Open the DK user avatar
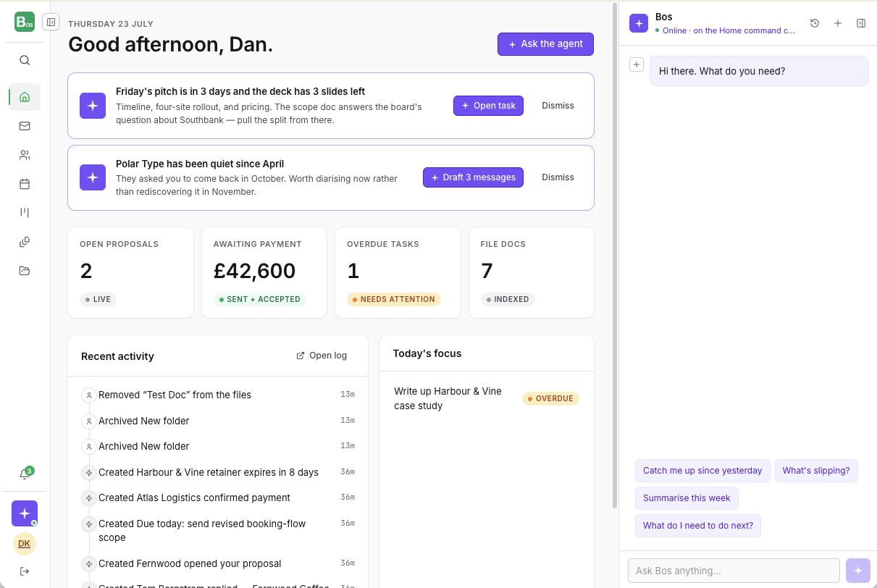The width and height of the screenshot is (877, 588). 25,544
